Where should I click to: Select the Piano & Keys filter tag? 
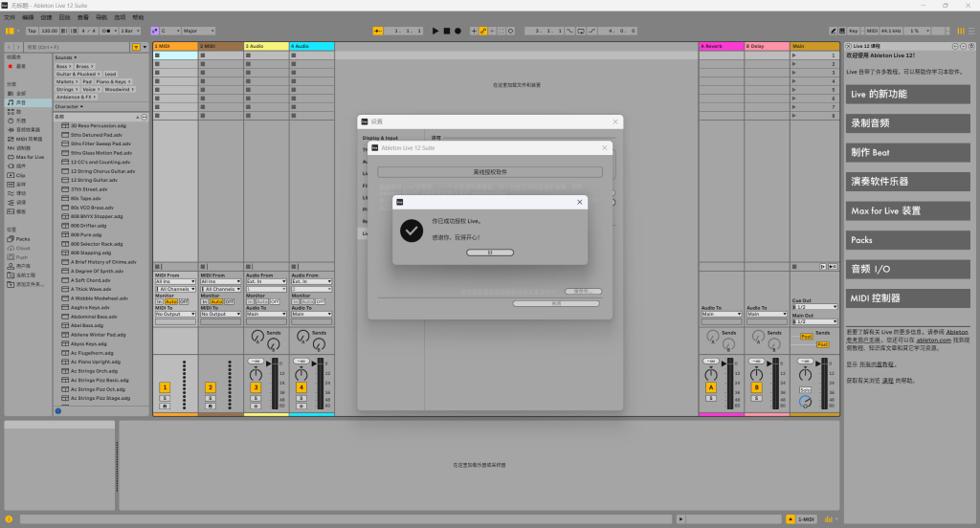tap(113, 82)
